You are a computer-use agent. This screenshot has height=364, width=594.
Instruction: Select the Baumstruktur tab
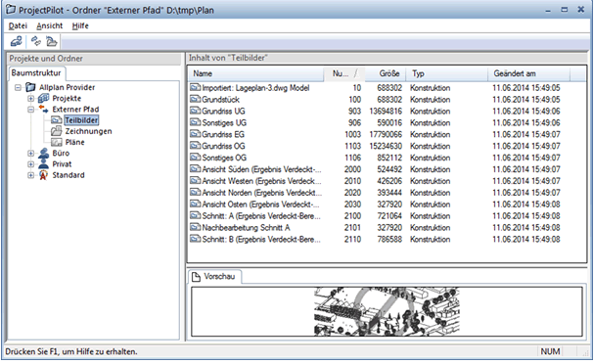tap(36, 72)
